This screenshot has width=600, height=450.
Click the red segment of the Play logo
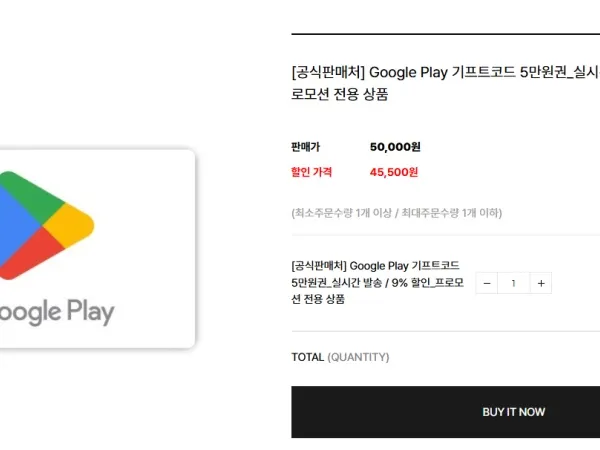coord(36,254)
